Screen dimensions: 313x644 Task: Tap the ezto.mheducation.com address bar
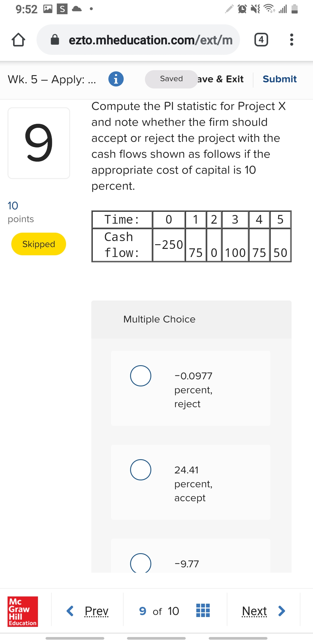tap(150, 40)
